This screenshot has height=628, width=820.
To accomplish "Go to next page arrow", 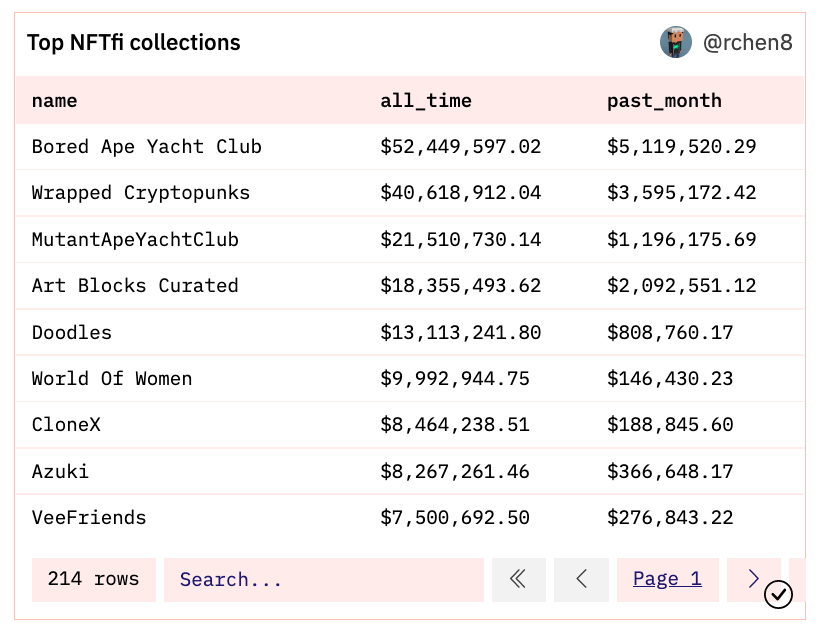I will click(753, 579).
